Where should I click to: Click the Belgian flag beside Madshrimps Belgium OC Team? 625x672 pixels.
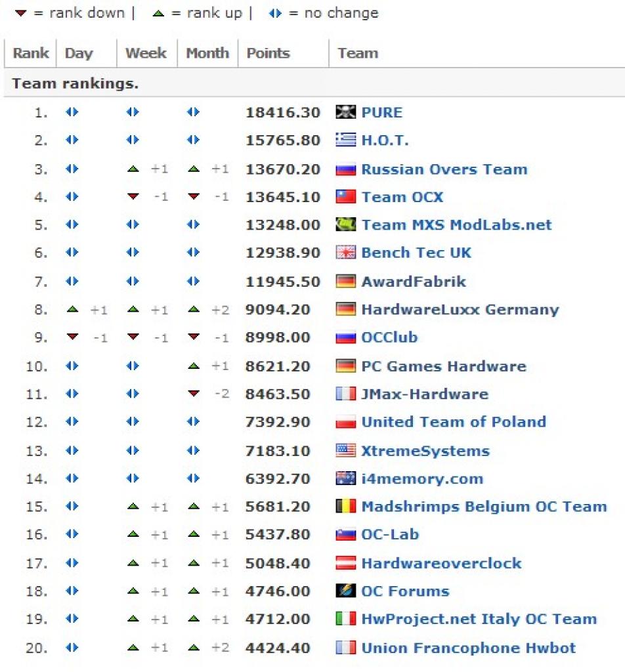345,506
